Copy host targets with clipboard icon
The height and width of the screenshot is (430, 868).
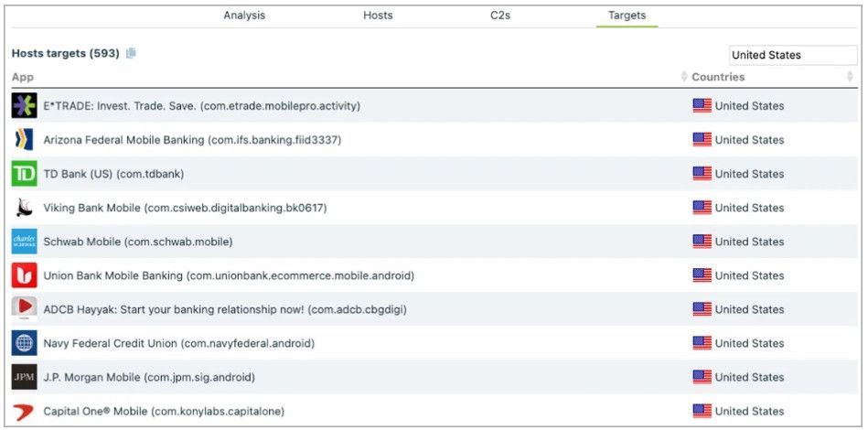tap(131, 53)
